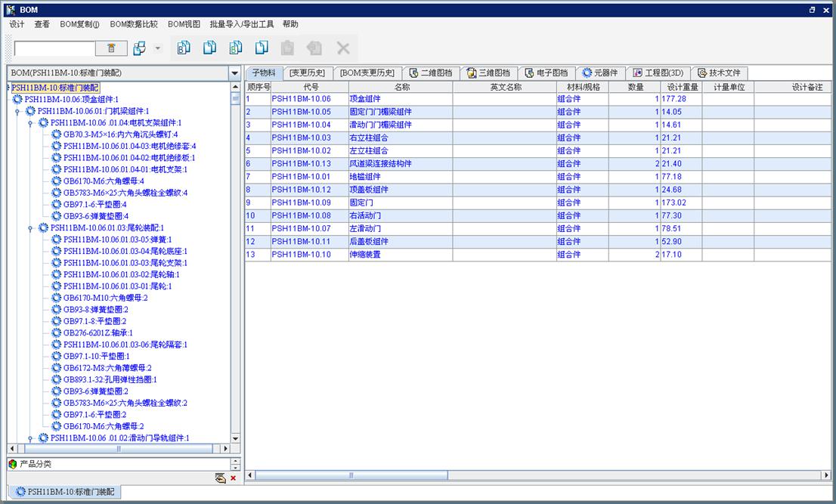Click the grayed-out clipboard paste icon

[287, 48]
